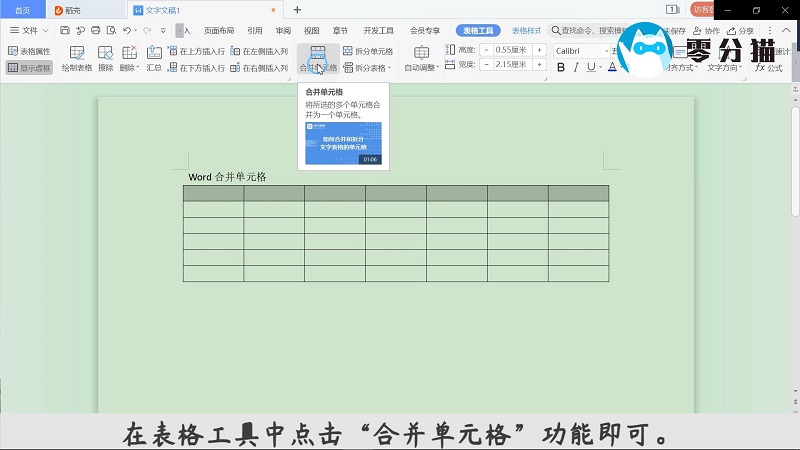The width and height of the screenshot is (800, 450).
Task: Toggle Show Gridlines (显示虚框)
Action: (29, 68)
